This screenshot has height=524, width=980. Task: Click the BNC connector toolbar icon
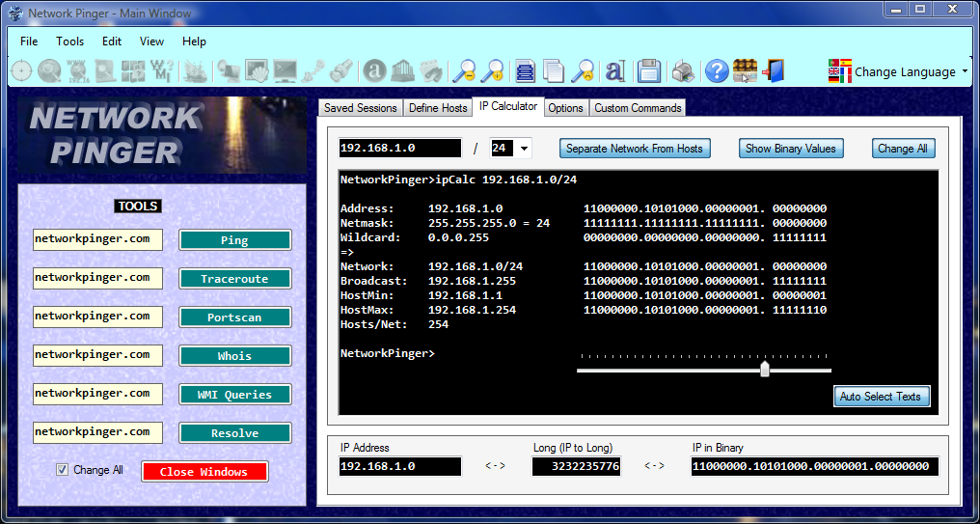click(x=341, y=70)
